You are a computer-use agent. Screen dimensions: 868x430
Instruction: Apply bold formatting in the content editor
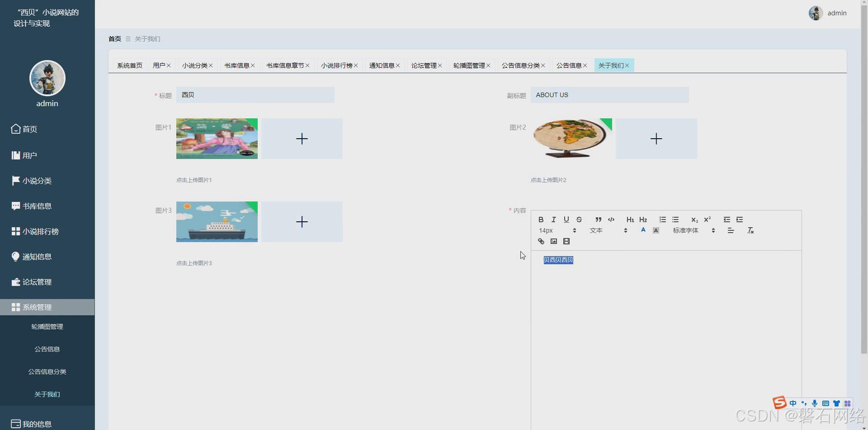(541, 220)
